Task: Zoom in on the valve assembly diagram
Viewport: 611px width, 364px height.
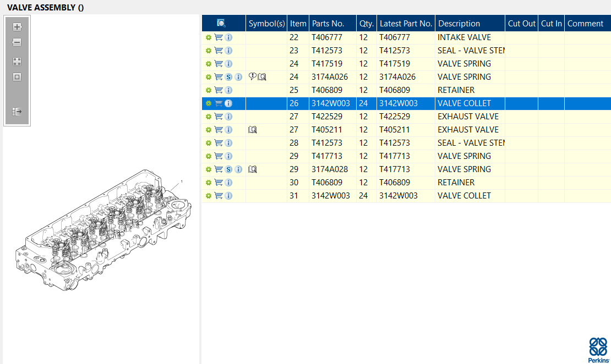Action: point(17,27)
